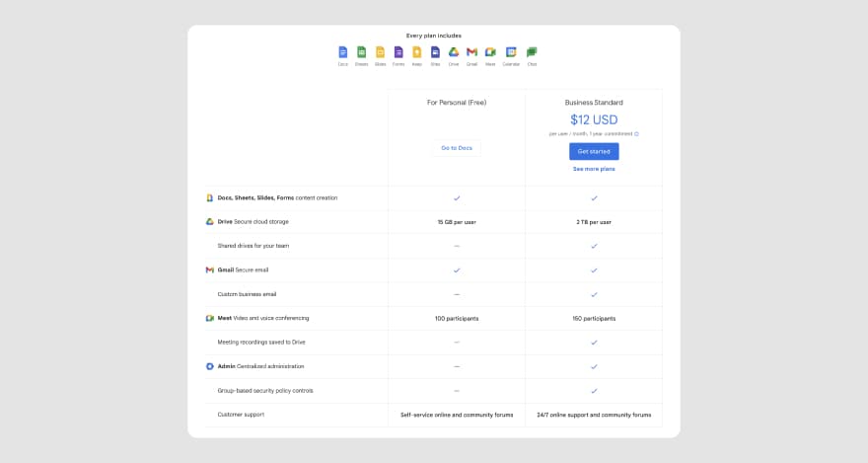The image size is (868, 463).
Task: Click the Meet icon in top app row
Action: pyautogui.click(x=490, y=52)
